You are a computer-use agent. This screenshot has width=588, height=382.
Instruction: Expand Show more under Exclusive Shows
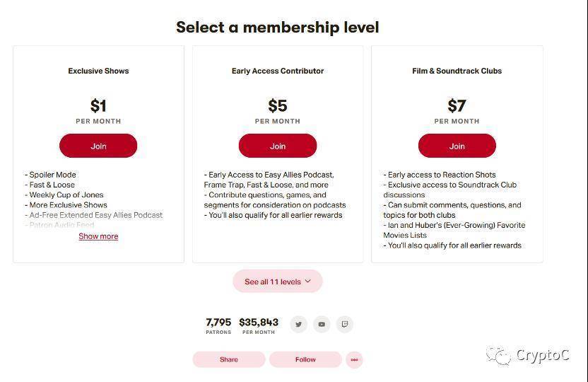click(x=98, y=236)
